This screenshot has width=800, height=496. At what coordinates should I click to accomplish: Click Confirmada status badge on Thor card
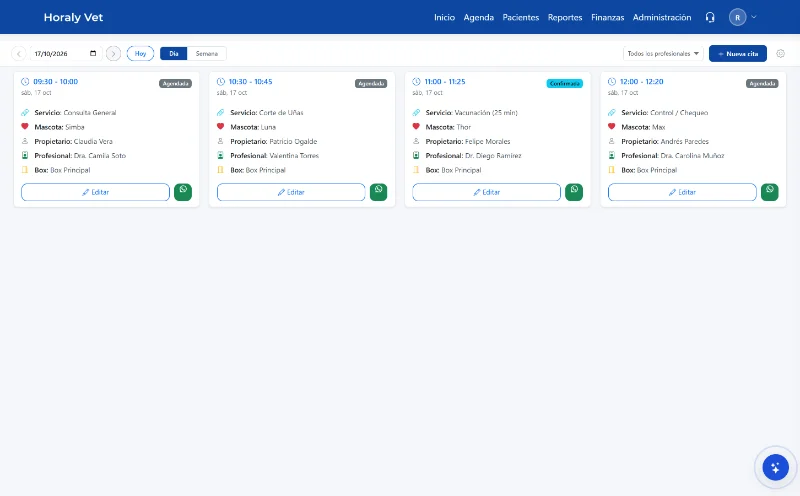(x=565, y=83)
